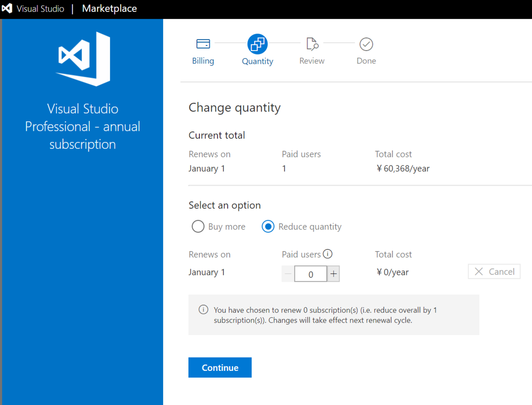
Task: Click the ¥0/year total cost text
Action: pyautogui.click(x=392, y=272)
